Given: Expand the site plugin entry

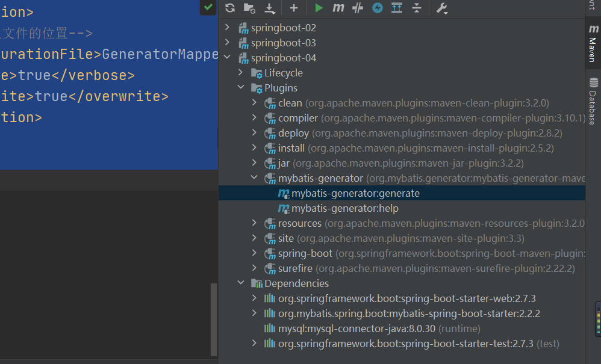Looking at the screenshot, I should 254,238.
